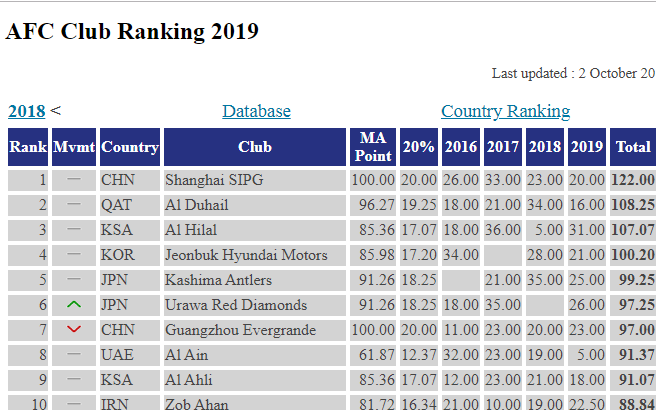Open the 2018 ranking link
The image size is (656, 410).
[26, 111]
